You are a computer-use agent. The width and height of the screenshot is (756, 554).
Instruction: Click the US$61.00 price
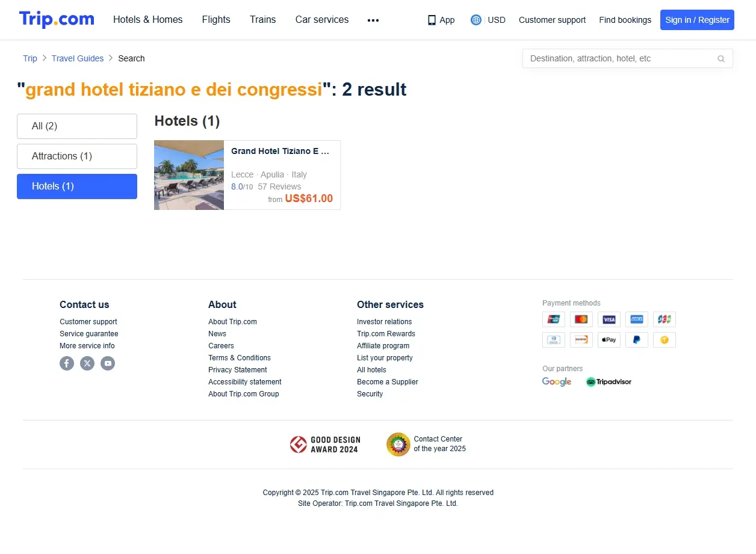pos(309,199)
